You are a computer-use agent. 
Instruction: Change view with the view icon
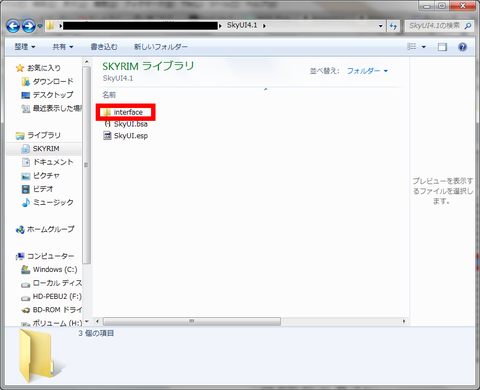click(x=412, y=47)
